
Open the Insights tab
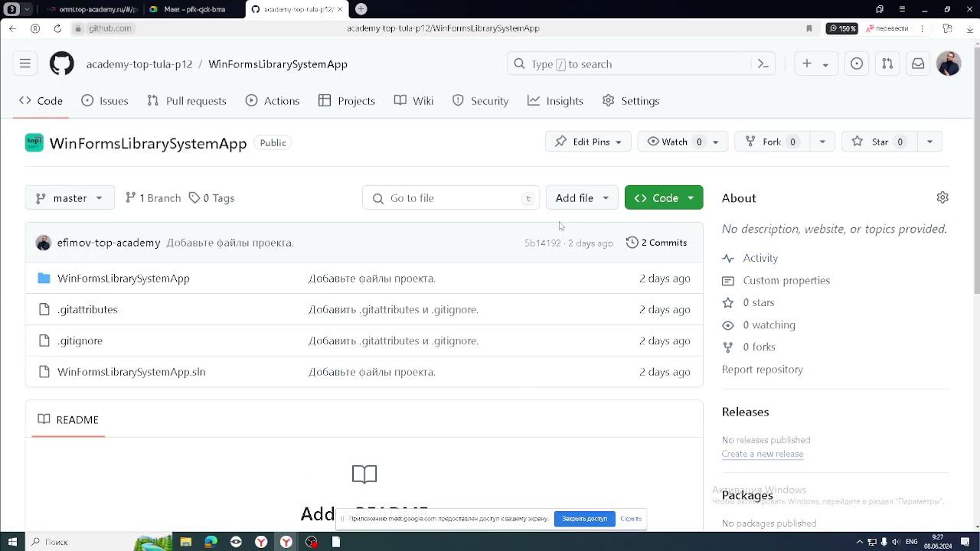tap(556, 101)
